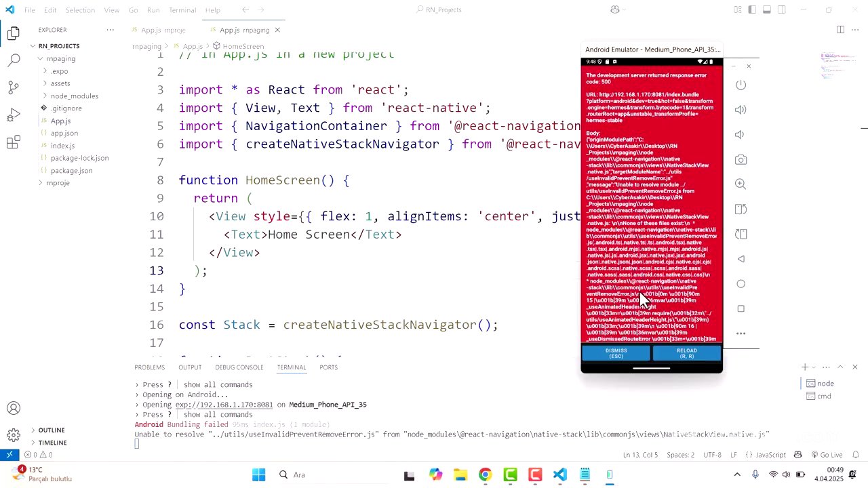868x488 pixels.
Task: Switch to the PORTS panel tab
Action: (329, 367)
